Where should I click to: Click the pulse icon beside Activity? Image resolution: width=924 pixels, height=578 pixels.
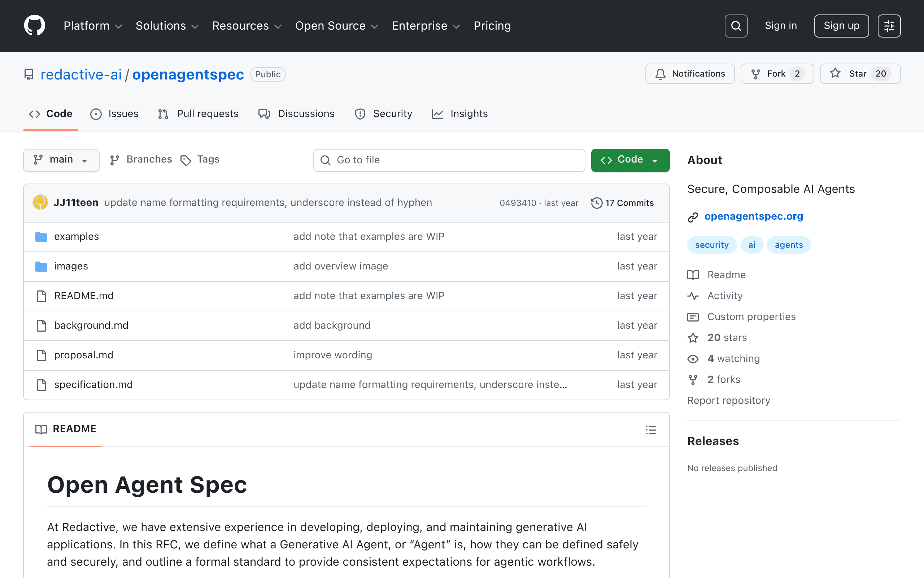point(693,296)
